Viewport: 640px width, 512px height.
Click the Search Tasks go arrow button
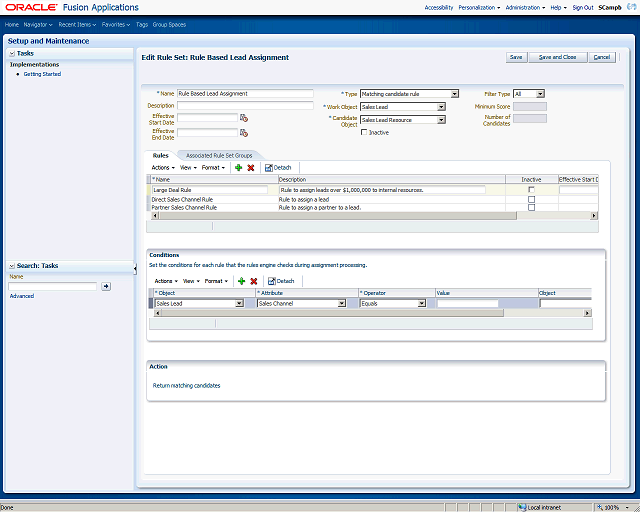point(106,287)
